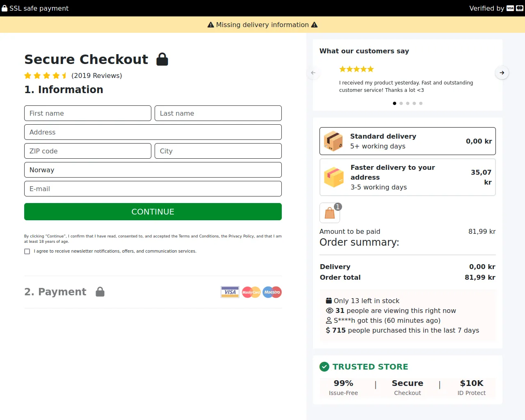
Task: Click the SSL safe payment lock icon
Action: (x=5, y=8)
